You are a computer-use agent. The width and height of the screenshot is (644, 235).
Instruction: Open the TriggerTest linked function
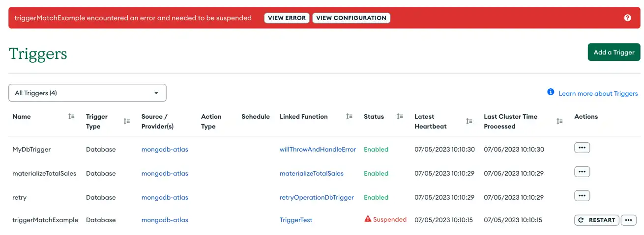(x=296, y=220)
